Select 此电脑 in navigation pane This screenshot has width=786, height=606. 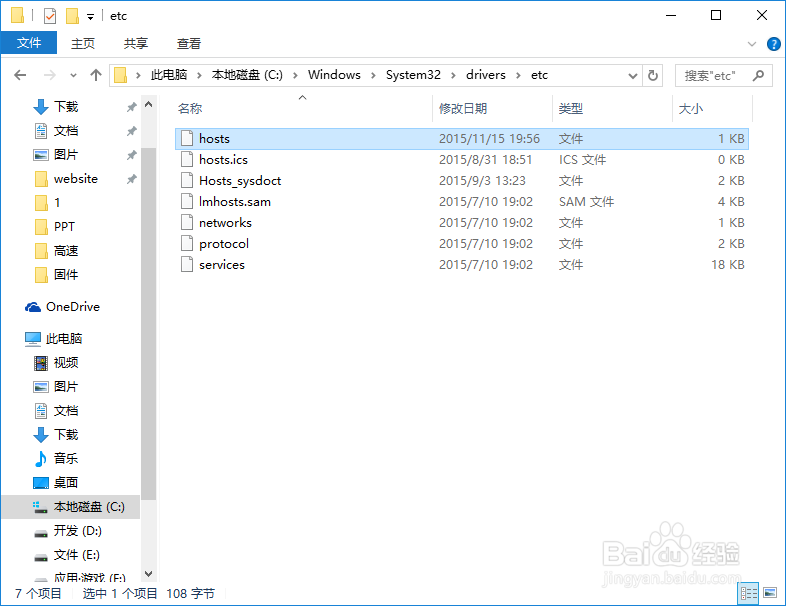point(63,339)
